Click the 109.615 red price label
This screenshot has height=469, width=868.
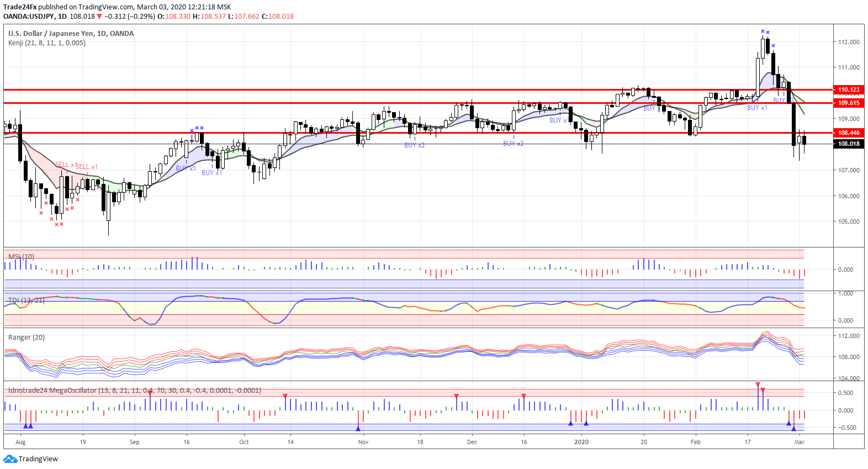(x=849, y=103)
